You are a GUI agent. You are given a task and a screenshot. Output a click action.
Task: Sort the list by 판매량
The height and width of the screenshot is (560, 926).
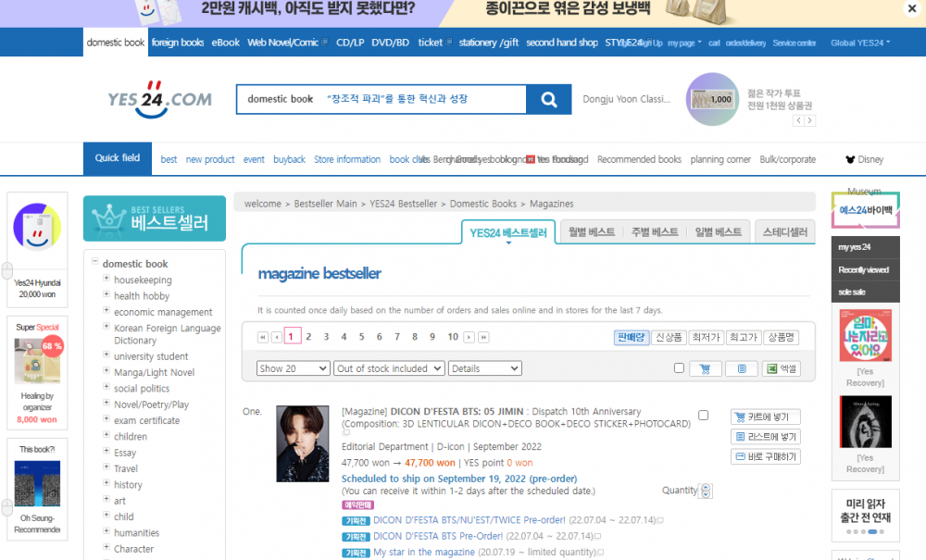click(x=632, y=338)
